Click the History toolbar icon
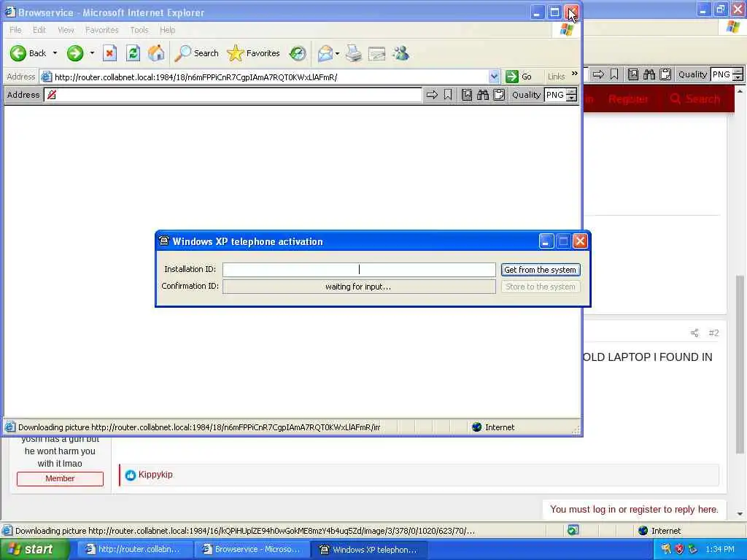 [x=298, y=53]
